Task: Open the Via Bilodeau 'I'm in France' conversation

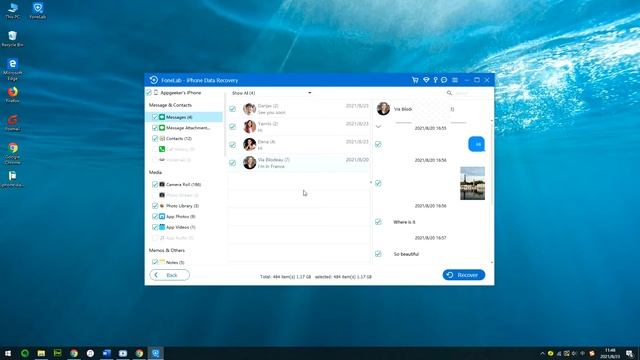Action: tap(299, 163)
